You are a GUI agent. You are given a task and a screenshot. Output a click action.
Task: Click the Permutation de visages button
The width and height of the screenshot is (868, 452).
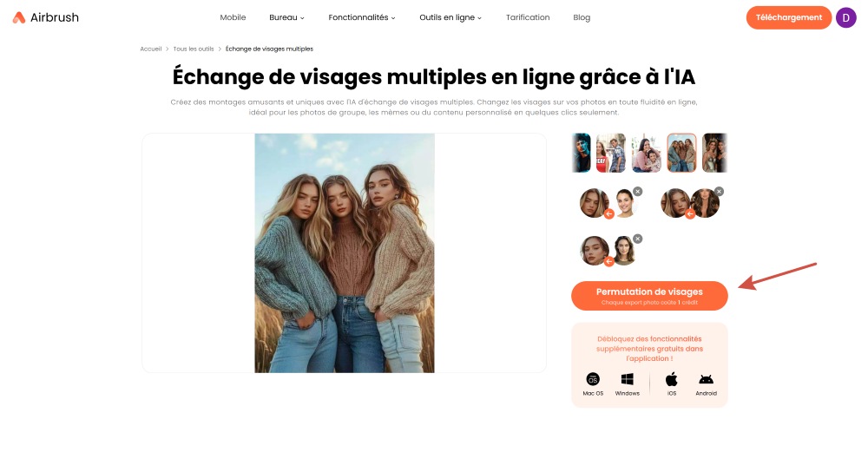point(649,296)
